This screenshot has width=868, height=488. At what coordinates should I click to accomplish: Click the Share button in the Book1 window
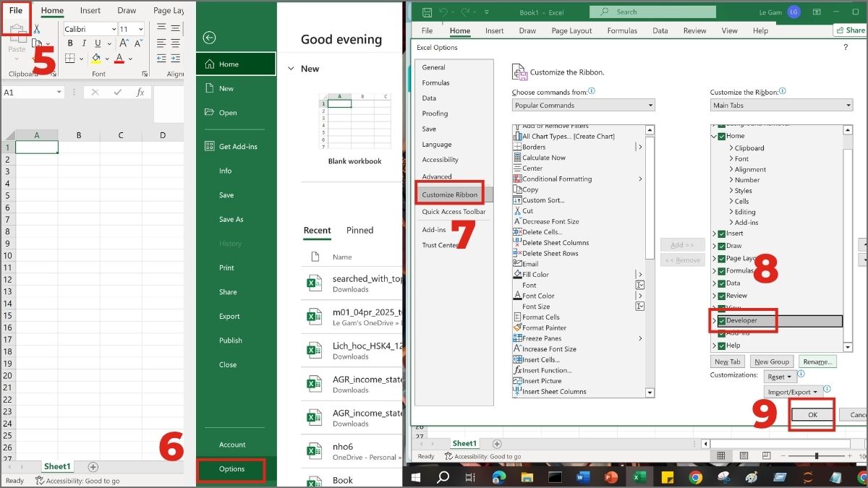tap(850, 30)
